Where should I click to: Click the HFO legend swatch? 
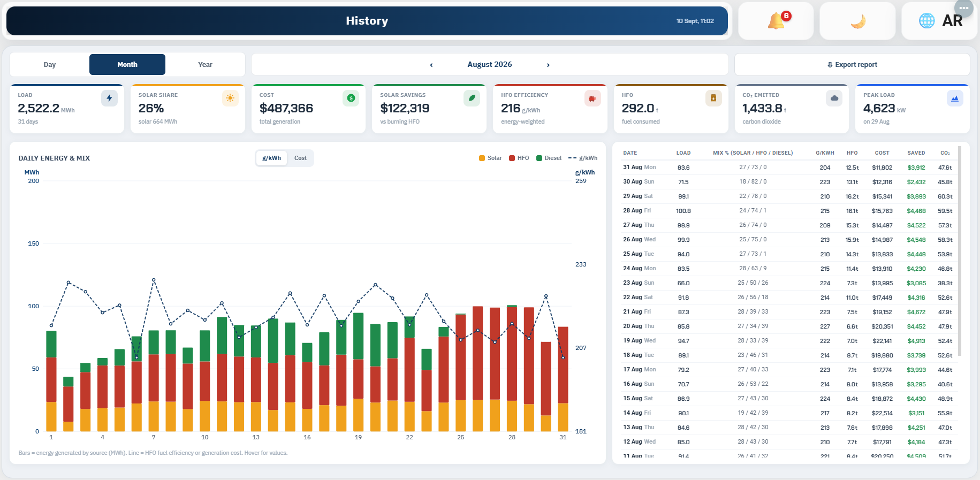tap(512, 158)
